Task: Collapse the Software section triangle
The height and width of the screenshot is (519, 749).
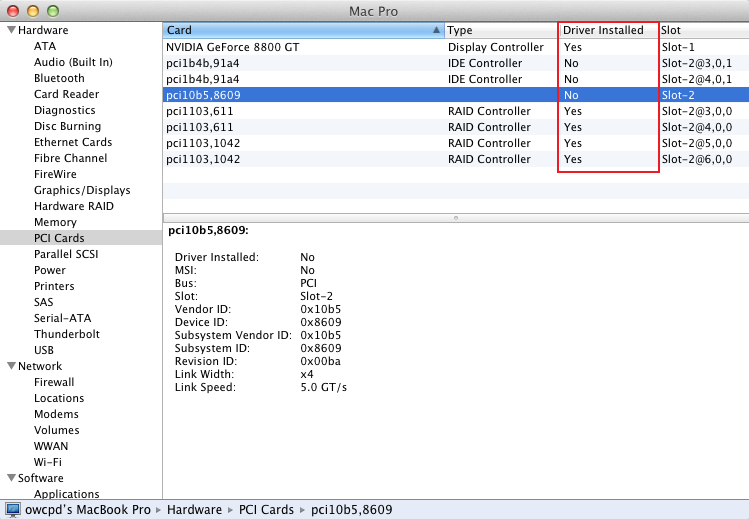Action: (x=10, y=478)
